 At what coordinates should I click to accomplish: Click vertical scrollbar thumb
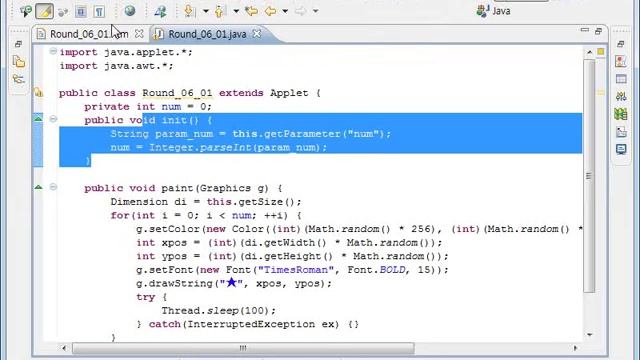589,176
